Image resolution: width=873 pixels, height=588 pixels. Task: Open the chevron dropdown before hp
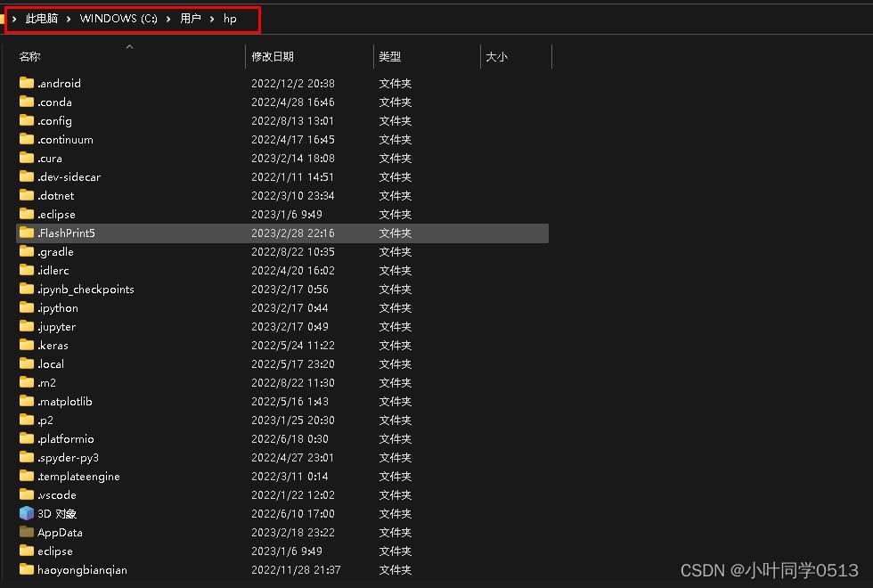(212, 19)
